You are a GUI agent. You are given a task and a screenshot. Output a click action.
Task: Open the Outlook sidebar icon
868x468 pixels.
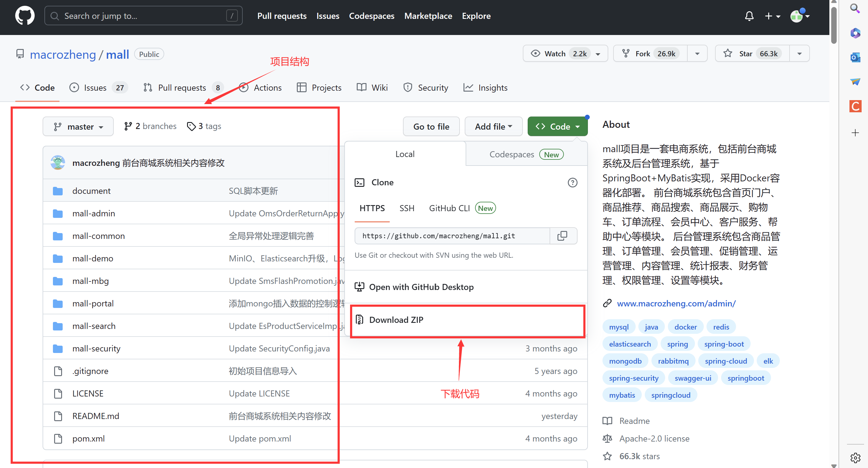[x=855, y=57]
